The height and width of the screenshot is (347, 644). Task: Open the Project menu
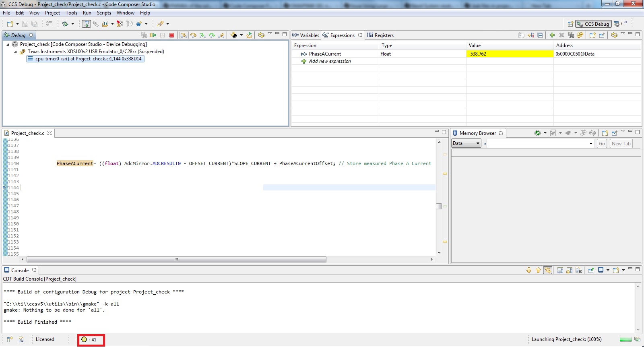pos(52,13)
